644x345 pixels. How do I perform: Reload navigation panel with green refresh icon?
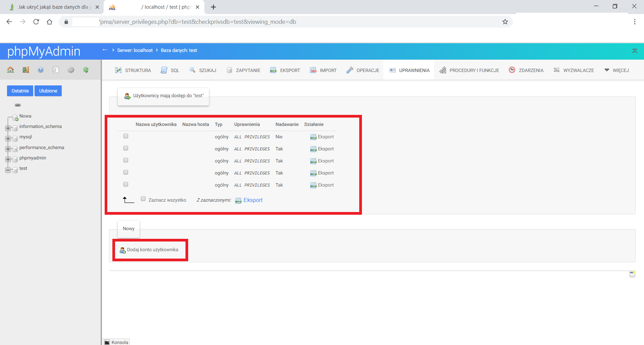[x=86, y=70]
